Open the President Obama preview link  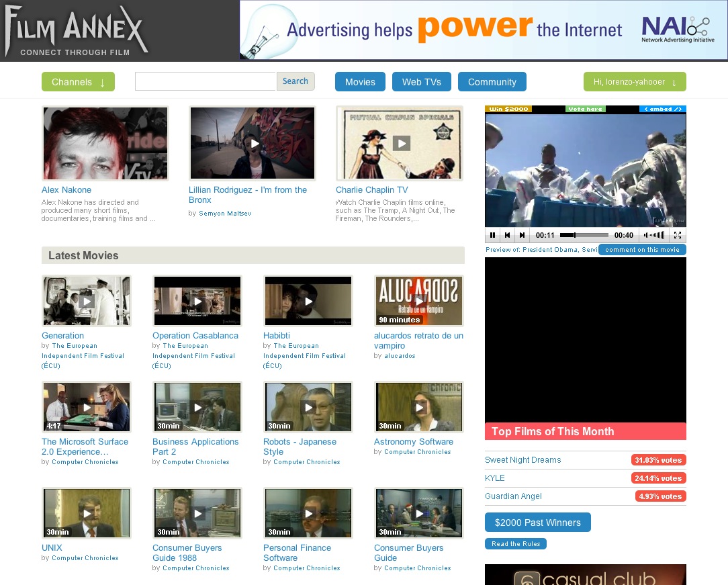coord(541,250)
